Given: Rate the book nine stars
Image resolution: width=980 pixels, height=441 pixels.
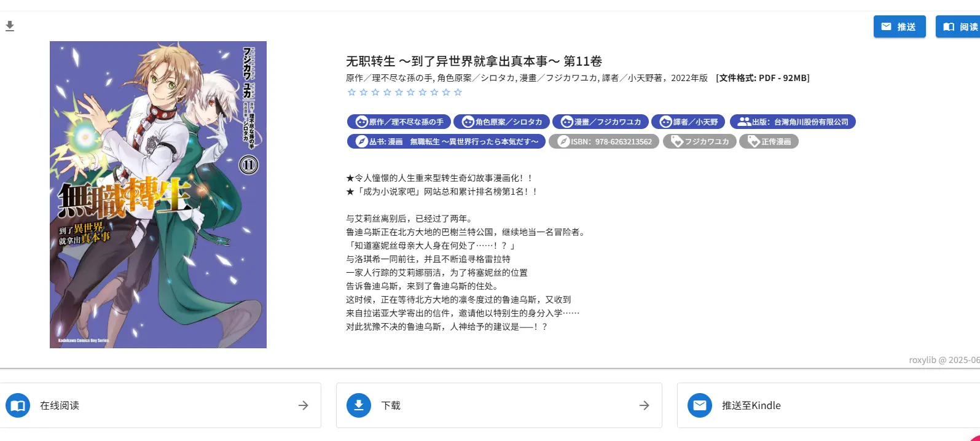Looking at the screenshot, I should pyautogui.click(x=446, y=92).
